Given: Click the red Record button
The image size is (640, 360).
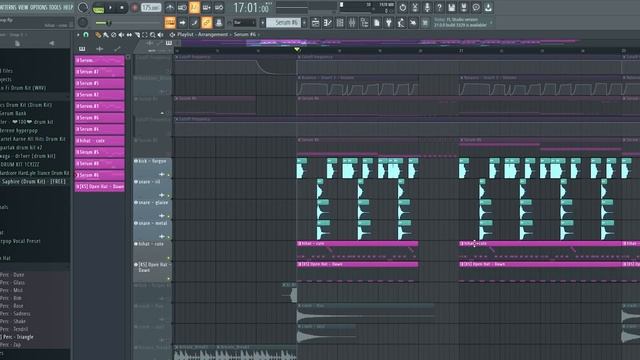Looking at the screenshot, I should tap(134, 8).
